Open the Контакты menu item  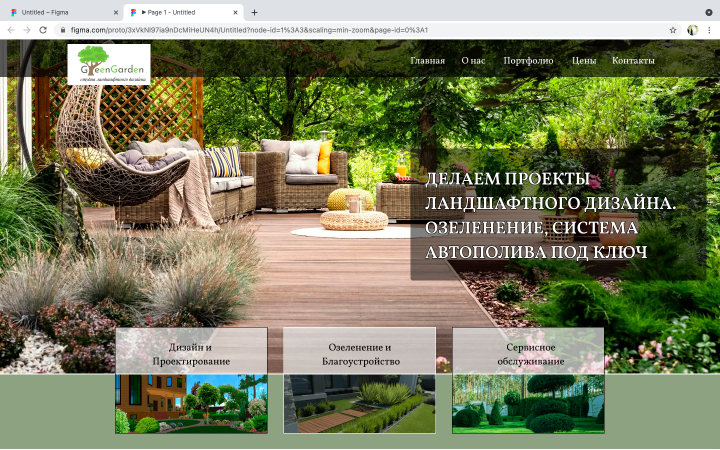633,61
